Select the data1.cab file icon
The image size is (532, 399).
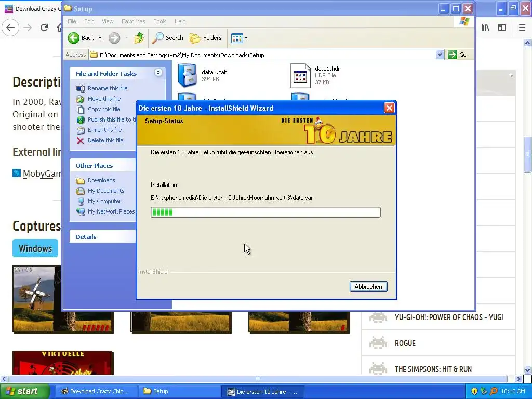pyautogui.click(x=187, y=75)
